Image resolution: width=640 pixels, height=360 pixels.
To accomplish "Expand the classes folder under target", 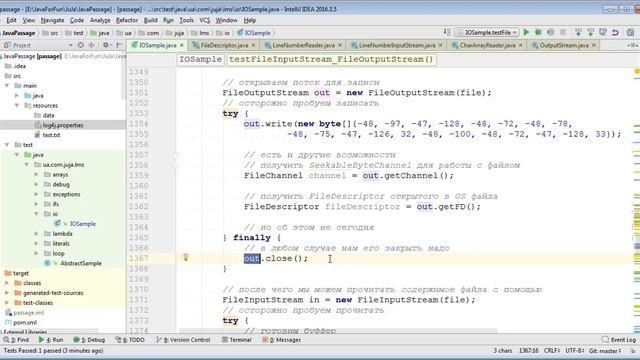I will [7, 283].
